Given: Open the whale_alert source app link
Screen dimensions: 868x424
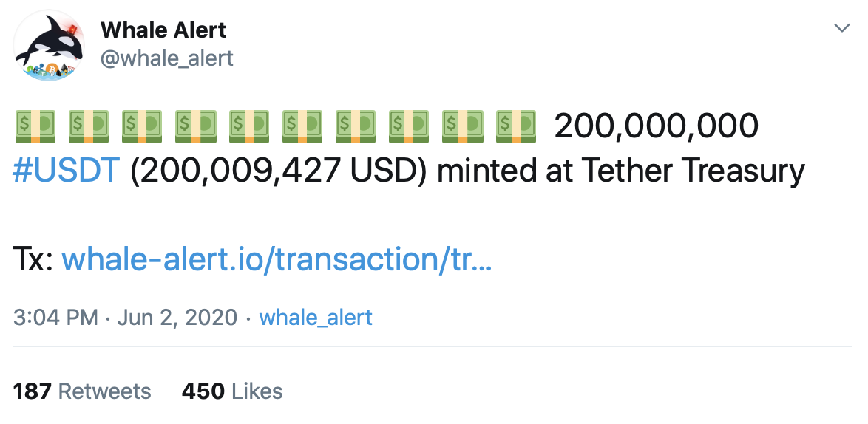Looking at the screenshot, I should pos(316,318).
